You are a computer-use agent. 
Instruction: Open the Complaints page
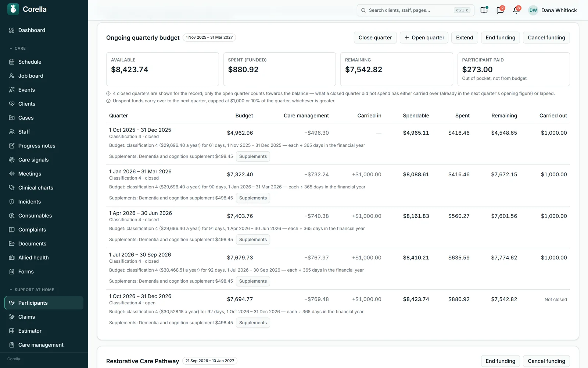(44, 230)
